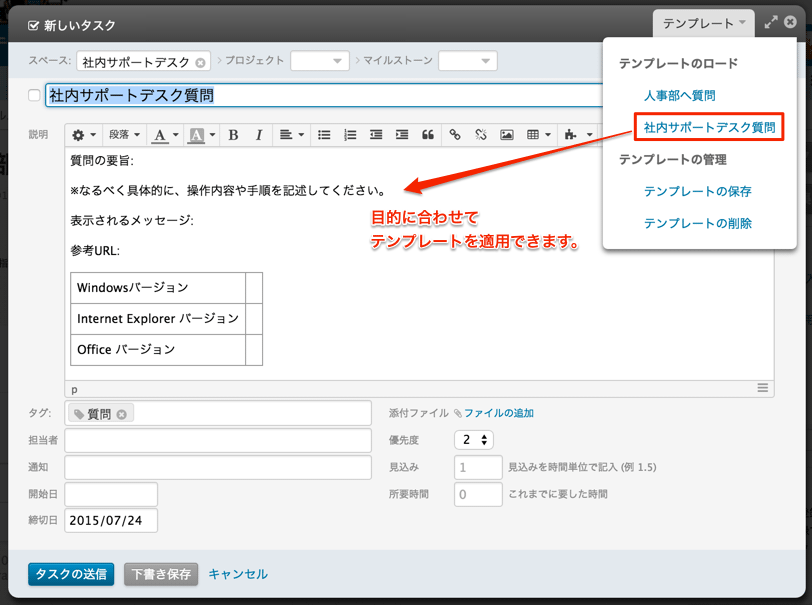Remove 社内サポートデスク from space field
The height and width of the screenshot is (605, 812).
pyautogui.click(x=200, y=63)
